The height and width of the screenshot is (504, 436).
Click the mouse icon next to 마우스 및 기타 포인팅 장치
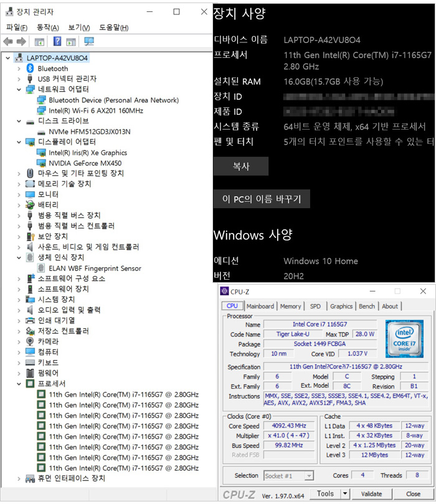[x=30, y=173]
